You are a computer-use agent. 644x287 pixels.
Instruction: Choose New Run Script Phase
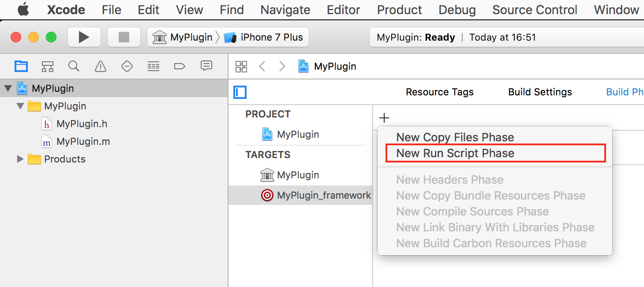455,153
